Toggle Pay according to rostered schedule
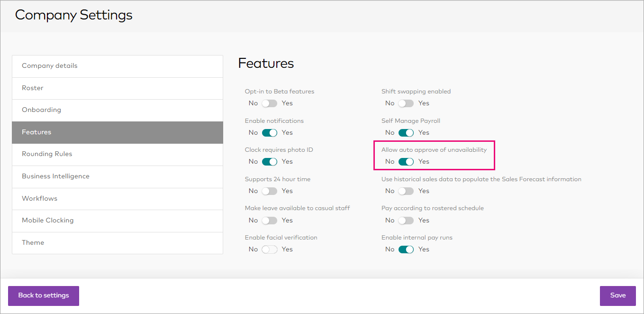The image size is (644, 314). [406, 221]
